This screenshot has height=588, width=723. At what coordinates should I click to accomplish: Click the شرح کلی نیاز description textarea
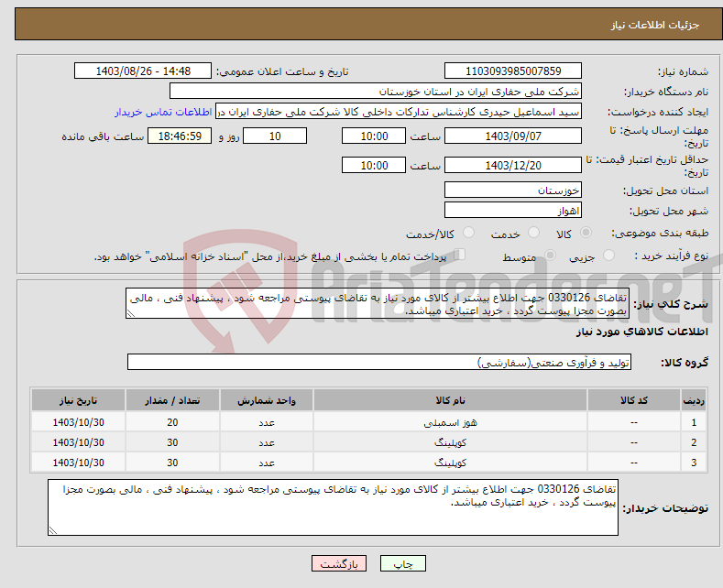click(378, 303)
